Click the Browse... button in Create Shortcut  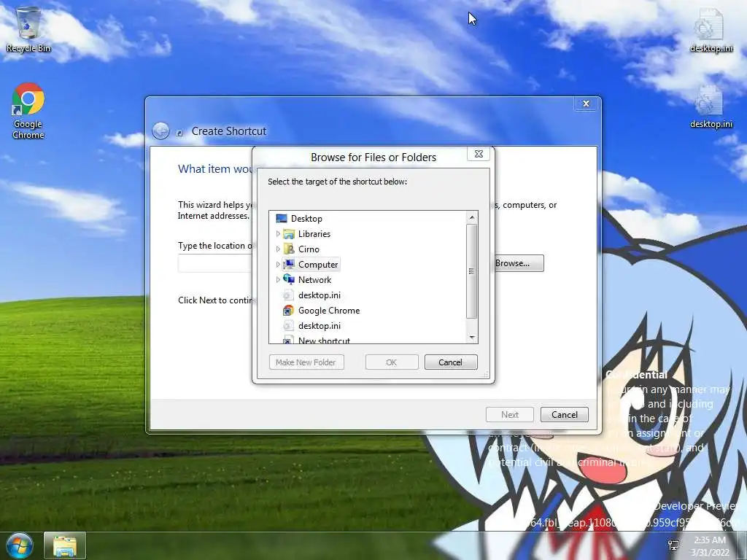point(518,263)
